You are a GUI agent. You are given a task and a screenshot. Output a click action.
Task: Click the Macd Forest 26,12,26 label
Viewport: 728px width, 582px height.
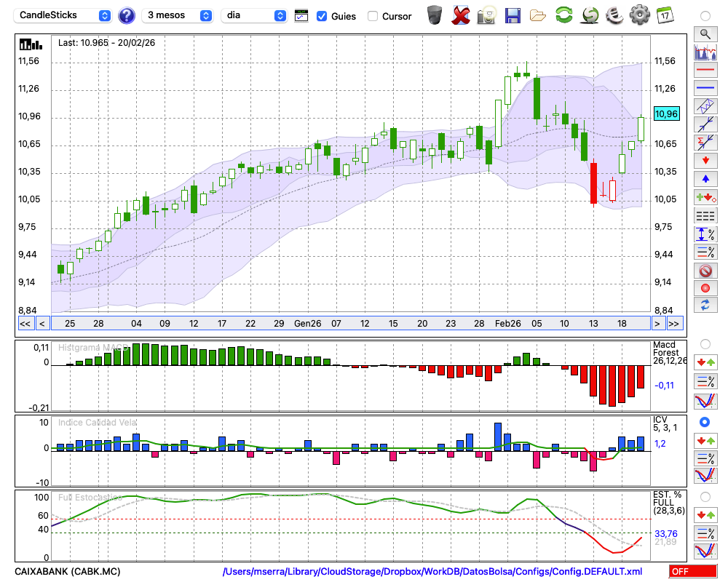pos(669,353)
